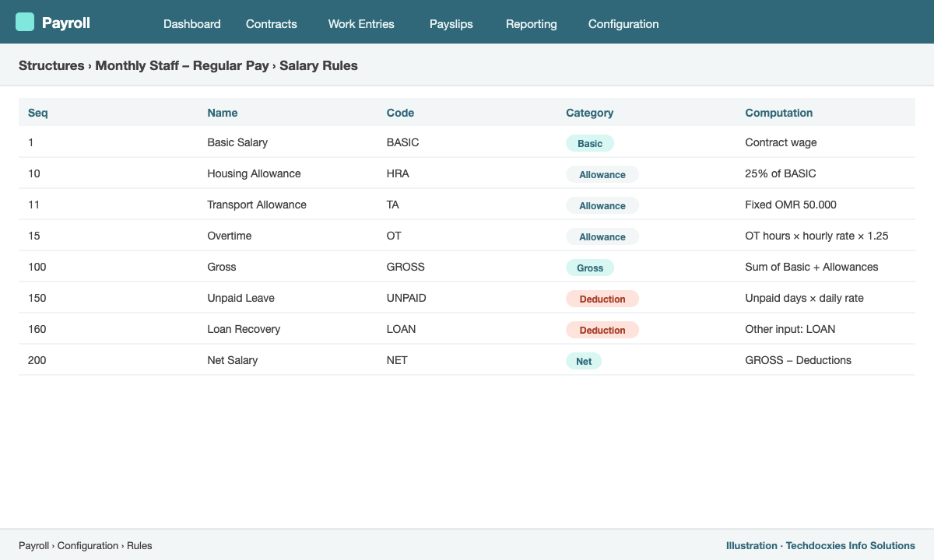Click the BASIC code cell
934x560 pixels.
coord(402,142)
